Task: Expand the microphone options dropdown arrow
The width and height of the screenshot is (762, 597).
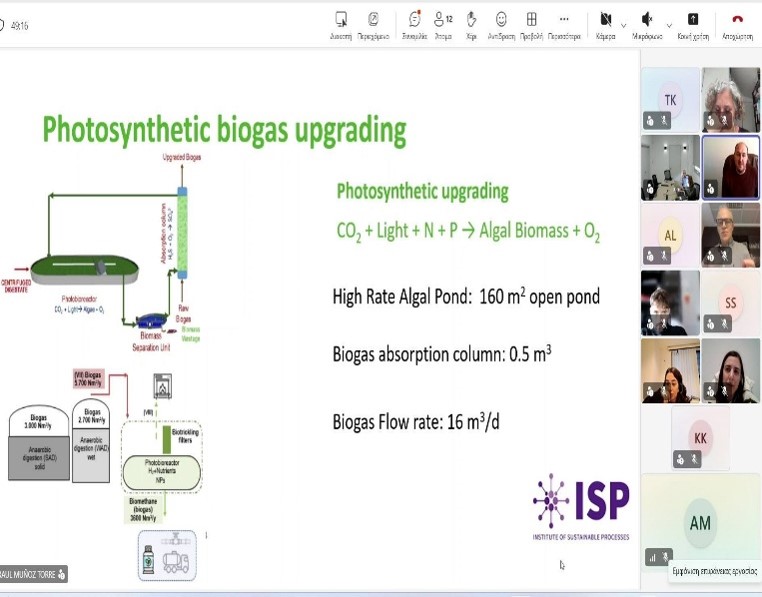Action: (669, 25)
